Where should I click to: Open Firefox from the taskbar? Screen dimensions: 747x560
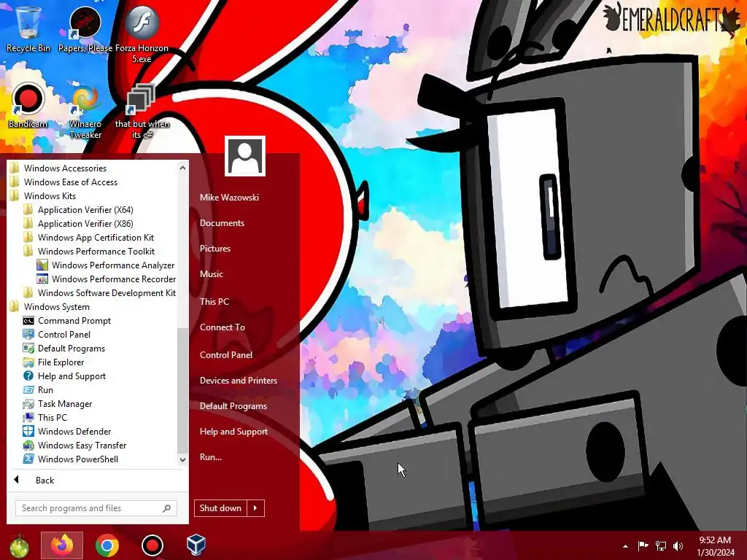pyautogui.click(x=62, y=545)
